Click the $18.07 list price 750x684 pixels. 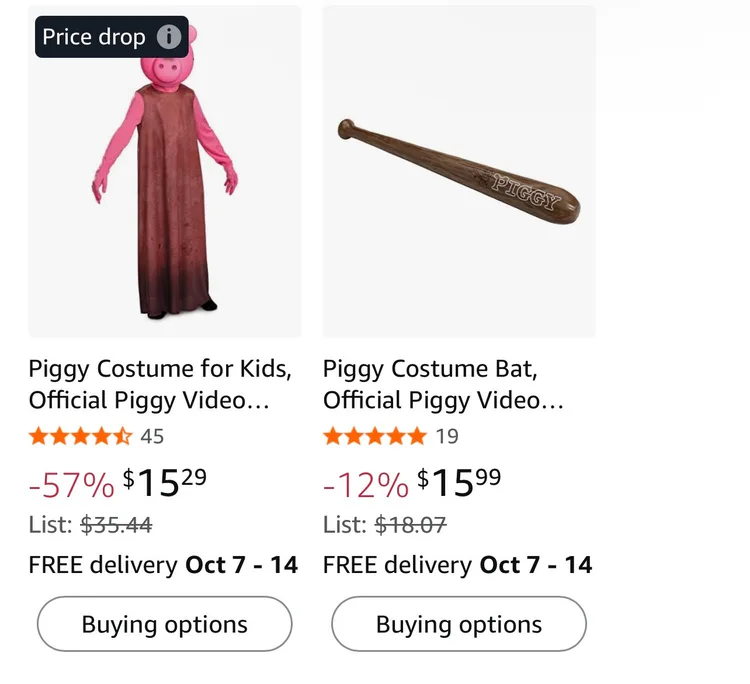pos(410,524)
